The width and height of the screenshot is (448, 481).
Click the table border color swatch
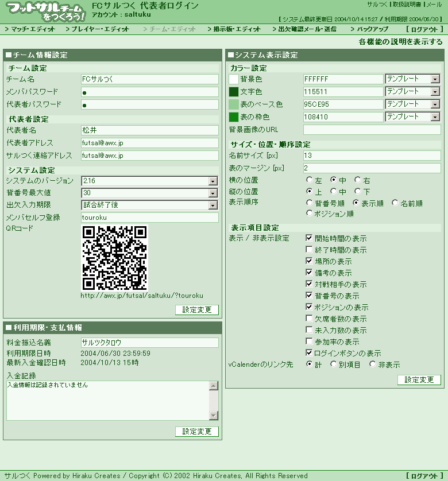click(x=234, y=117)
